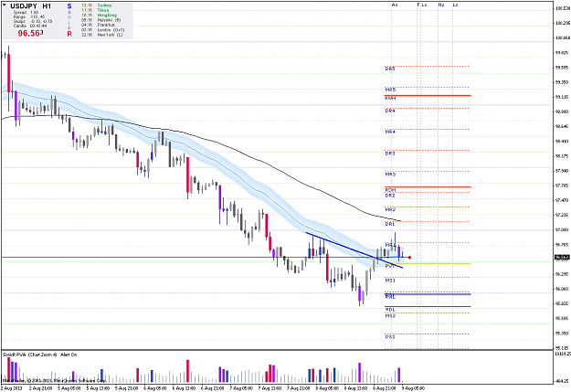
Task: Click the DR5 pivot level label
Action: coord(389,69)
